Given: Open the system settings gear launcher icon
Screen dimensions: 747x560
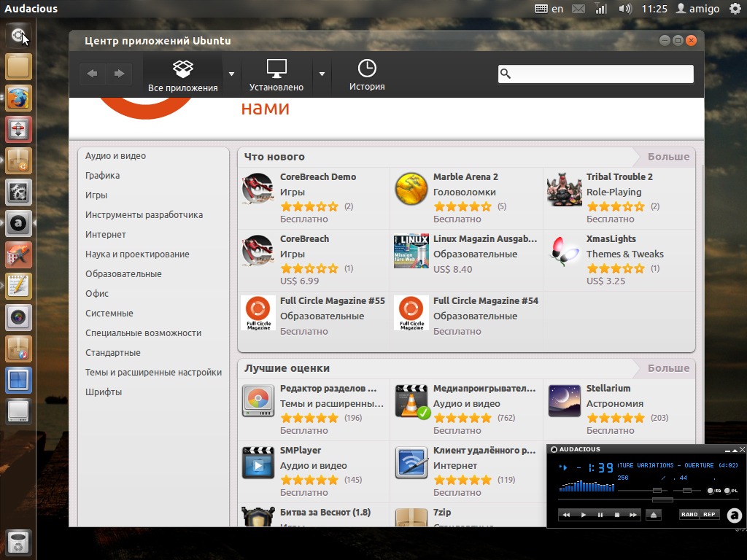Looking at the screenshot, I should click(18, 192).
